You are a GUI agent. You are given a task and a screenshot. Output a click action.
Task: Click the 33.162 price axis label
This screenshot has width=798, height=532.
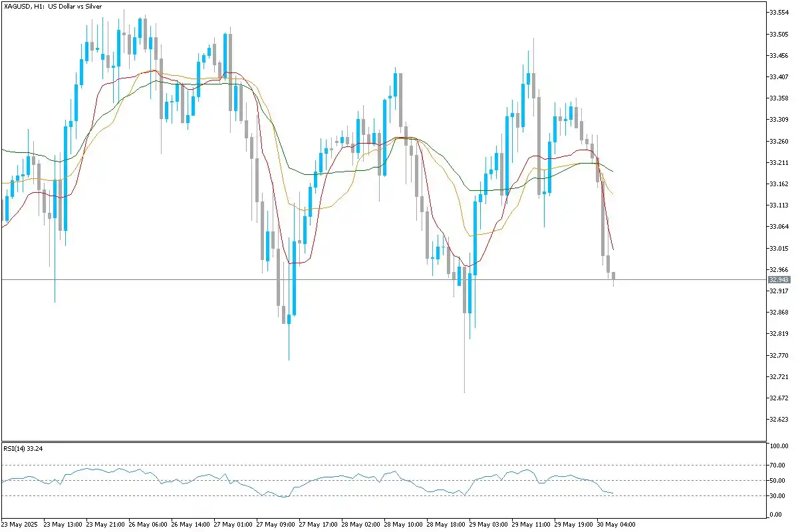click(x=779, y=184)
